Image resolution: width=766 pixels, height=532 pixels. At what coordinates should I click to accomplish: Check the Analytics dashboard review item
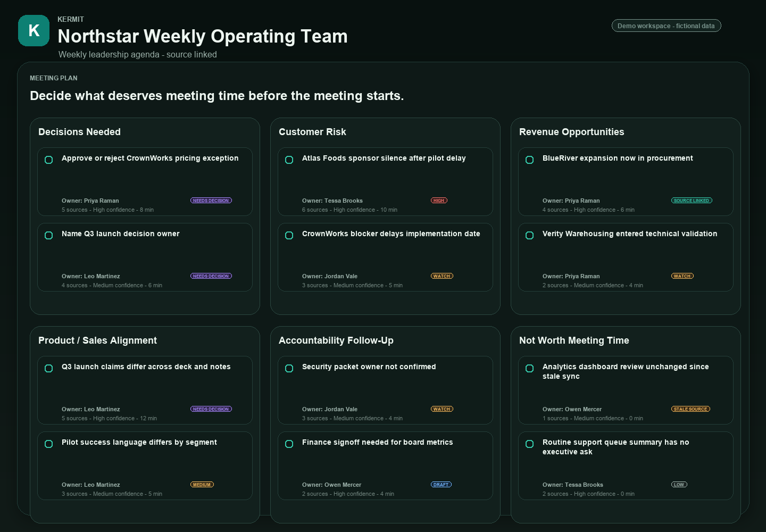[x=530, y=368]
